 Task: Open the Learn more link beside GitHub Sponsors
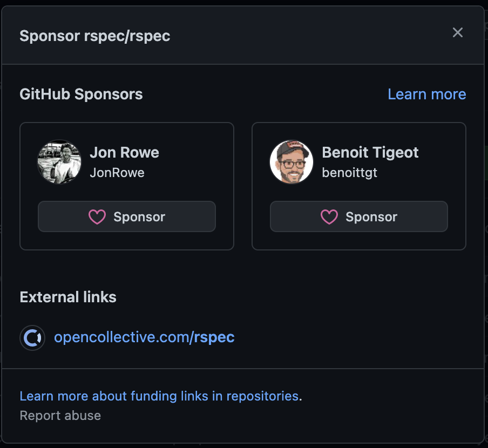pyautogui.click(x=426, y=94)
